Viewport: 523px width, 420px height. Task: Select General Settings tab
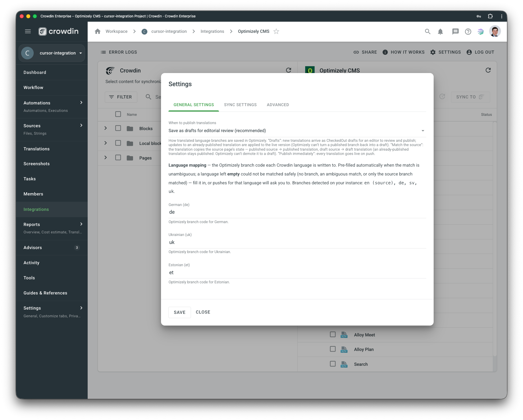194,105
